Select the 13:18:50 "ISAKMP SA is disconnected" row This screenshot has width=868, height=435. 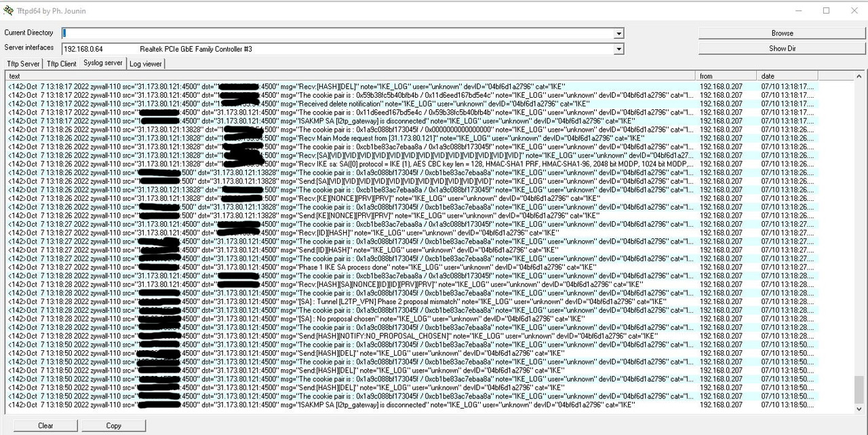[412, 405]
